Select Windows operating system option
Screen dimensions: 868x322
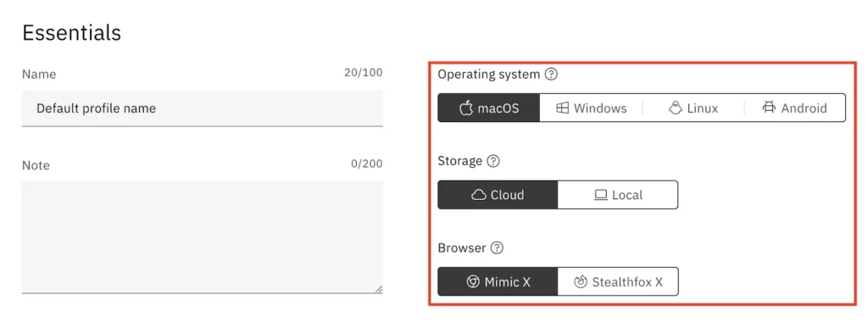click(591, 108)
